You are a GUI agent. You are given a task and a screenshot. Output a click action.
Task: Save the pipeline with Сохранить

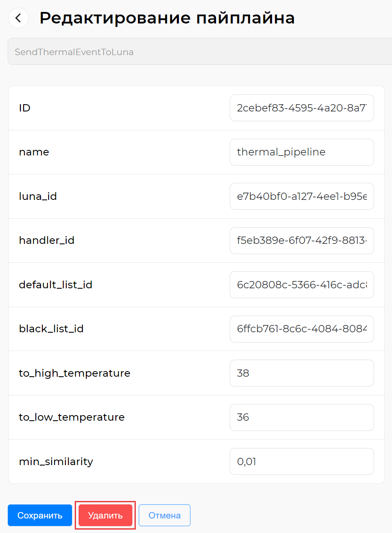coord(40,515)
